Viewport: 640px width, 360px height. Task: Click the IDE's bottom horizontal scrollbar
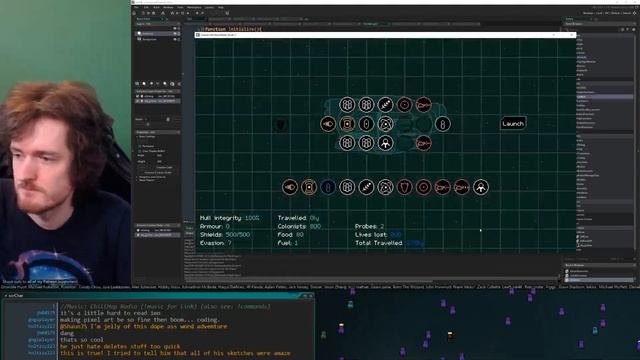[x=309, y=281]
